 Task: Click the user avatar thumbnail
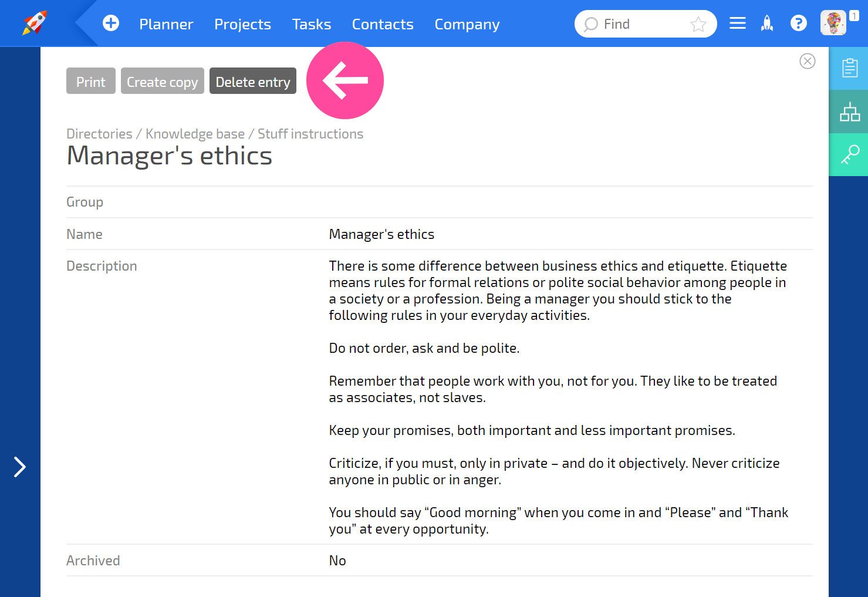pos(833,23)
